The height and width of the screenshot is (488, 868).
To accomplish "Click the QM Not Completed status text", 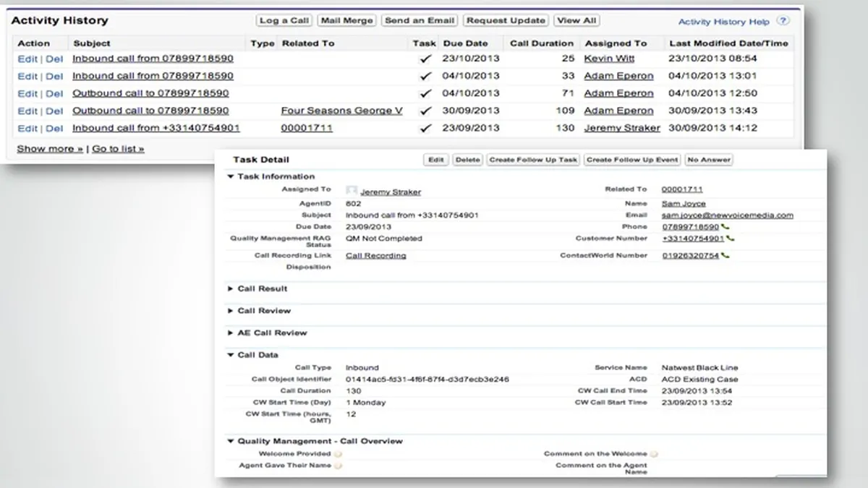I will click(x=384, y=239).
